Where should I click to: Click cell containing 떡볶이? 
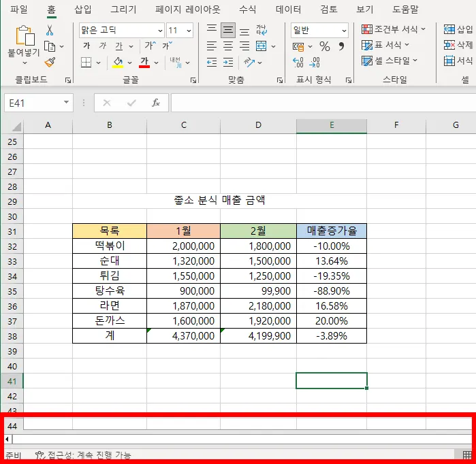(x=110, y=246)
